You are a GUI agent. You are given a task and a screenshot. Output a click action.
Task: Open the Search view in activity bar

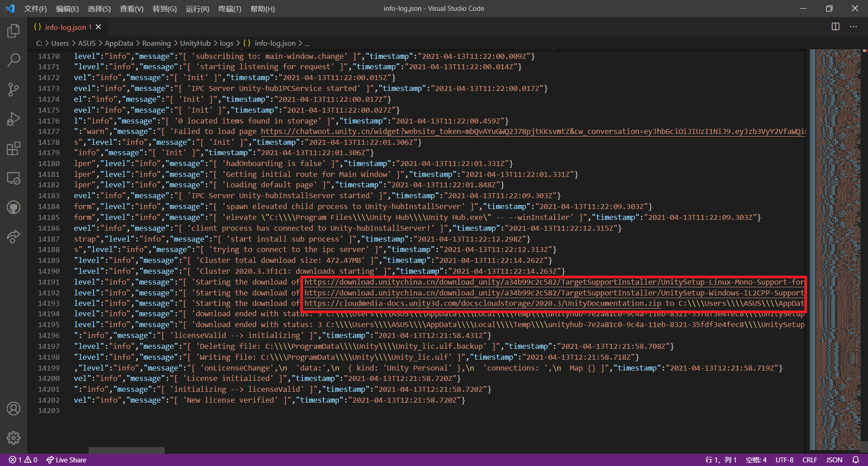pyautogui.click(x=14, y=60)
